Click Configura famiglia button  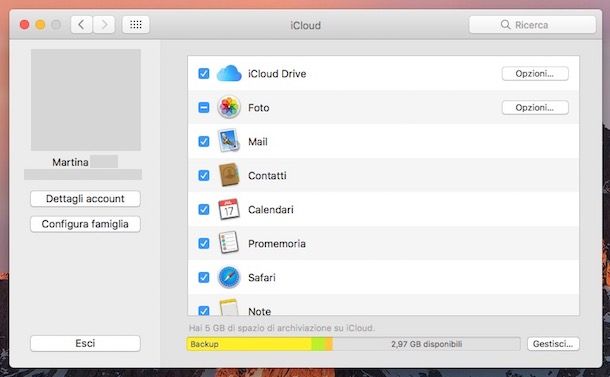click(x=85, y=224)
